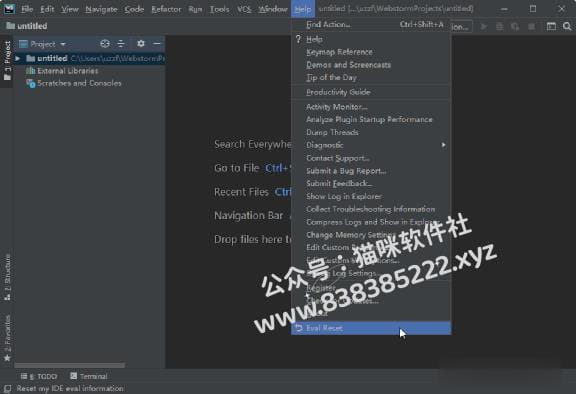Open the TODO tool window button
This screenshot has width=576, height=394.
point(39,376)
